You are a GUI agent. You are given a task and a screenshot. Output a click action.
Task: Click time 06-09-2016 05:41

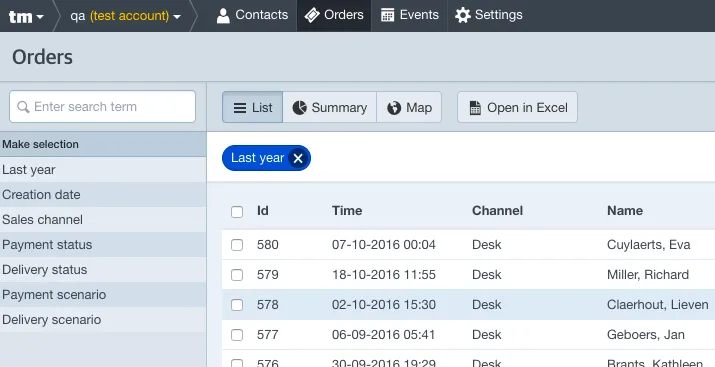tap(384, 335)
